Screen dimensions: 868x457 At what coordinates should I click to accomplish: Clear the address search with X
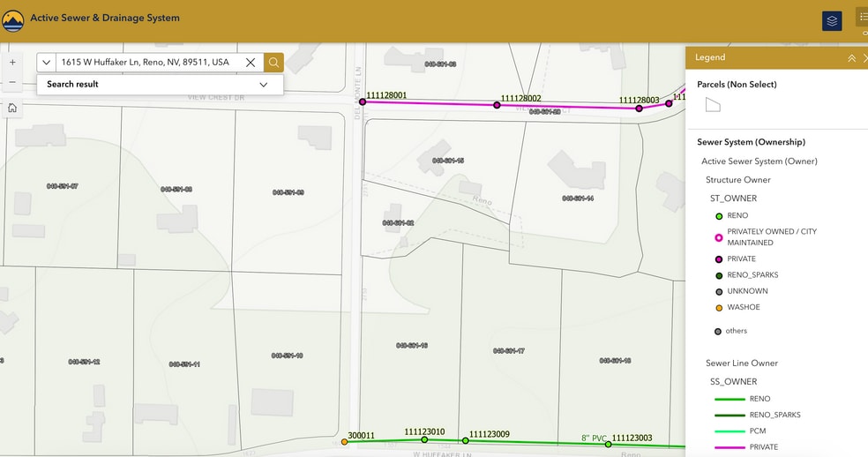click(251, 62)
